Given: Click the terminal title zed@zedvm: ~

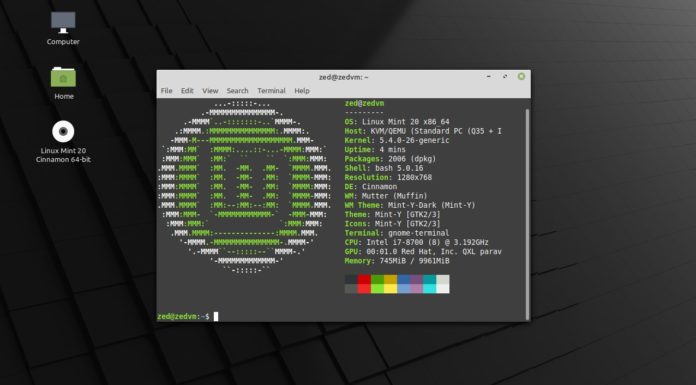Looking at the screenshot, I should click(344, 77).
